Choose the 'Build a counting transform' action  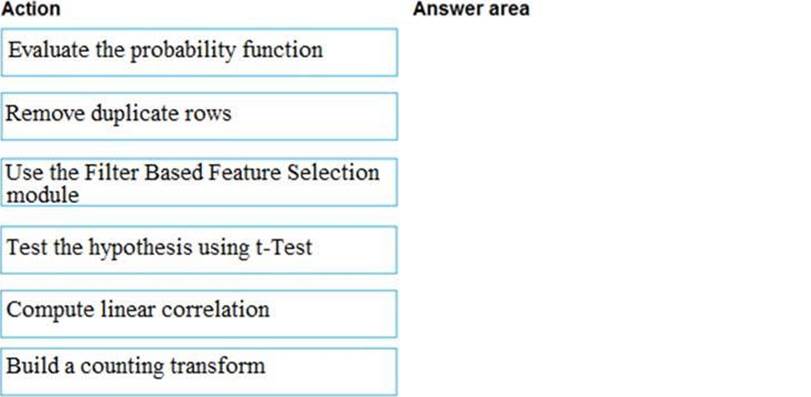pos(199,372)
